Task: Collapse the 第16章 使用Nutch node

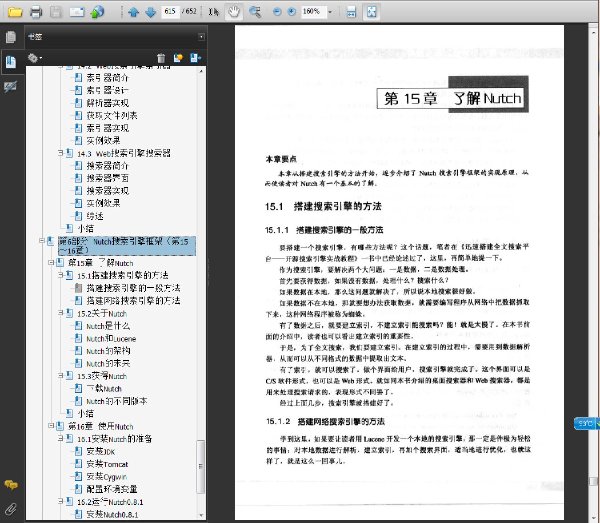Action: pyautogui.click(x=51, y=425)
